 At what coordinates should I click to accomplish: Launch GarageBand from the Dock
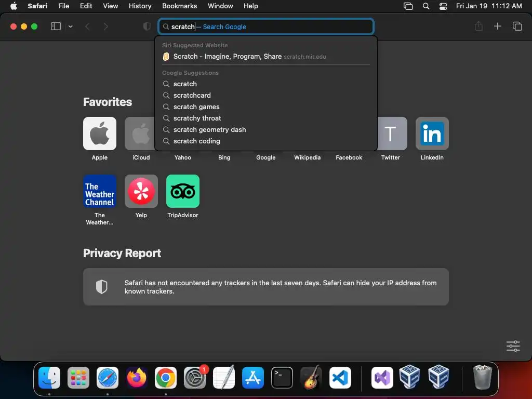311,378
